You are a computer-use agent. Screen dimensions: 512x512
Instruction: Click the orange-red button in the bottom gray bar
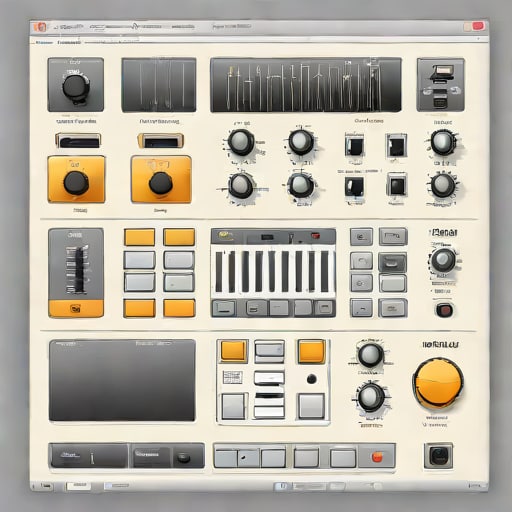[x=377, y=457]
